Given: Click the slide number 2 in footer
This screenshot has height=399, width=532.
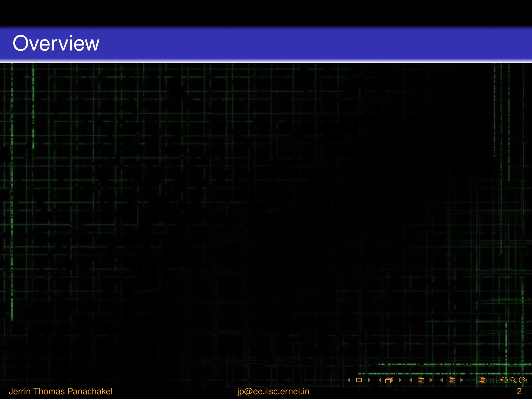Looking at the screenshot, I should [x=519, y=391].
